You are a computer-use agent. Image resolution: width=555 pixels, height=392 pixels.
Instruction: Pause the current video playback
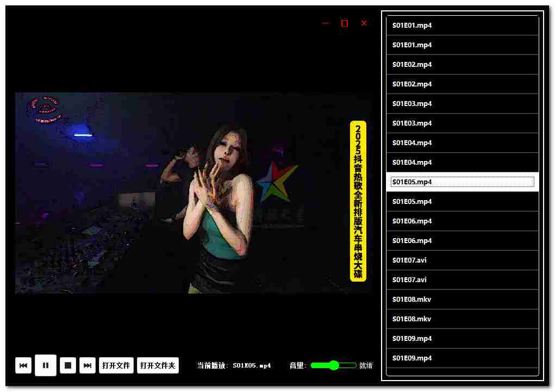pyautogui.click(x=46, y=365)
